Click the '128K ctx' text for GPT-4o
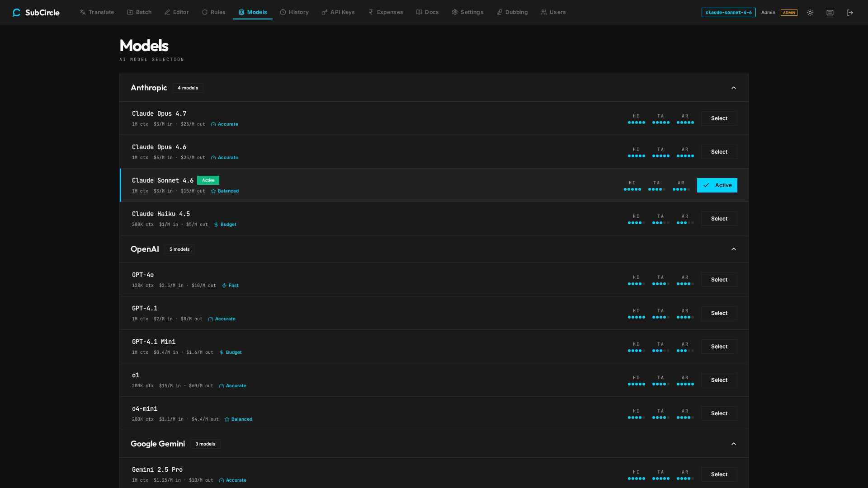 pos(143,286)
